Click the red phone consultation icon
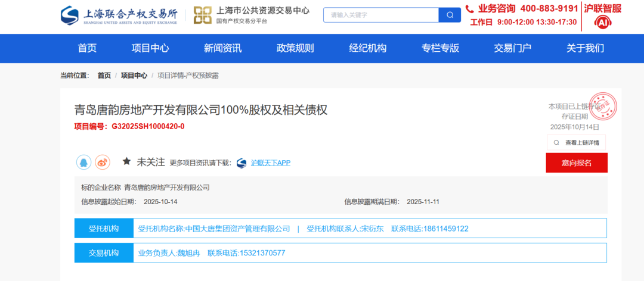Viewport: 644px width, 281px height. [470, 8]
